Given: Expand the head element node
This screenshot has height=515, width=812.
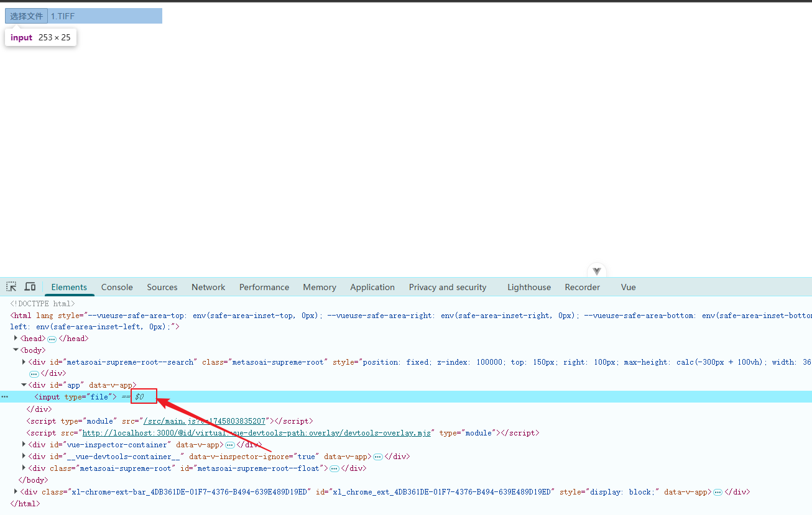Looking at the screenshot, I should click(x=16, y=339).
